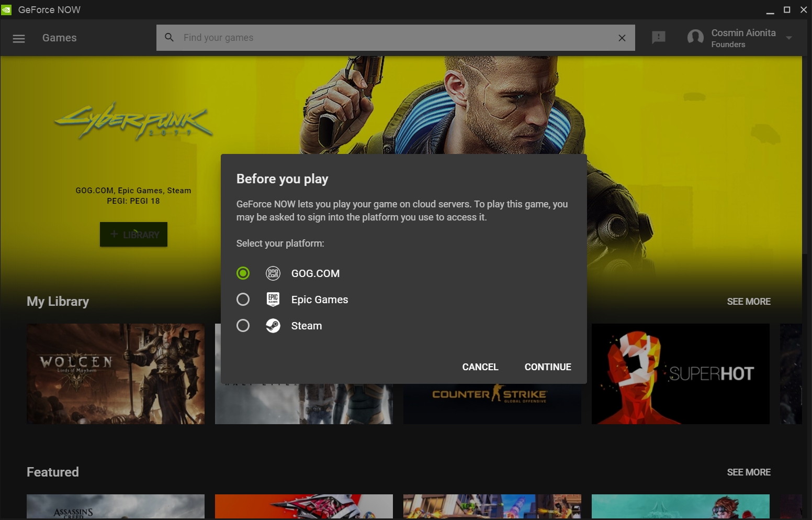This screenshot has height=520, width=812.
Task: Open the Wolcen game thumbnail
Action: [116, 374]
